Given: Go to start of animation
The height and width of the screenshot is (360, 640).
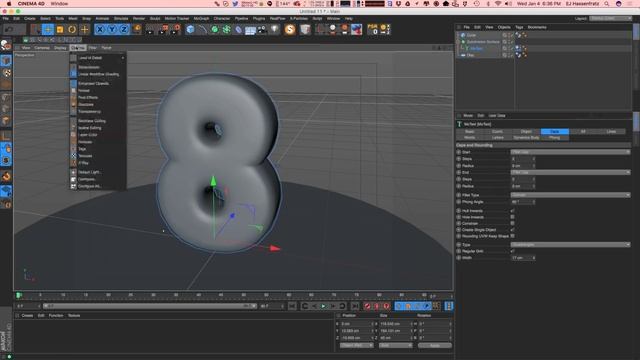Looking at the screenshot, I should click(x=292, y=306).
